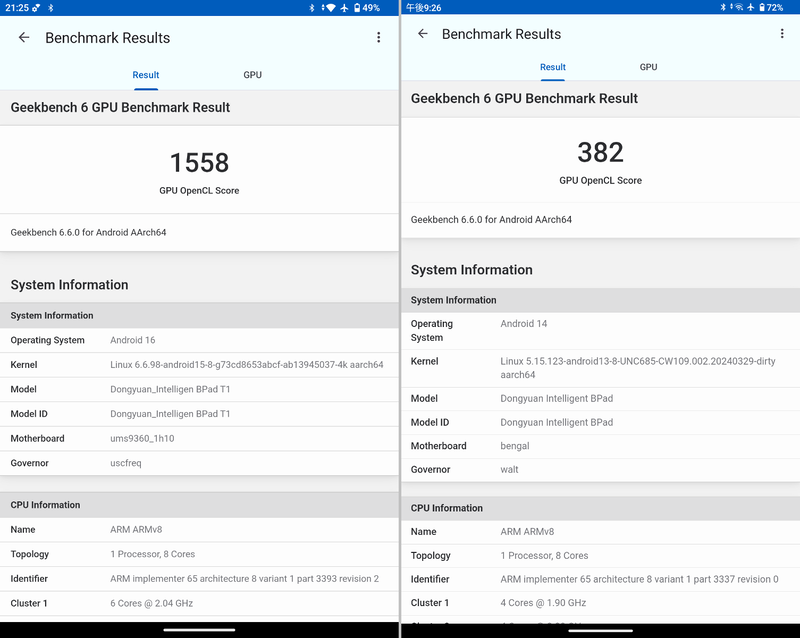Tap the back arrow on the right screenshot
Image resolution: width=800 pixels, height=638 pixels.
[x=421, y=33]
